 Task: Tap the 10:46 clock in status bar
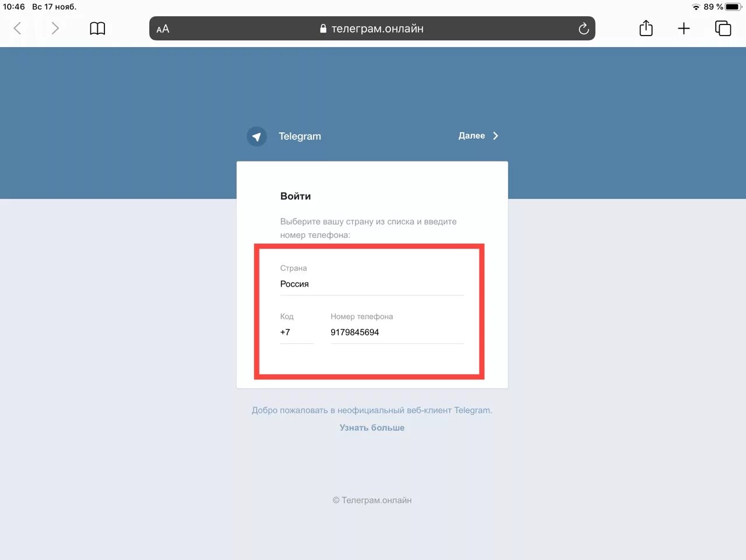[x=14, y=7]
